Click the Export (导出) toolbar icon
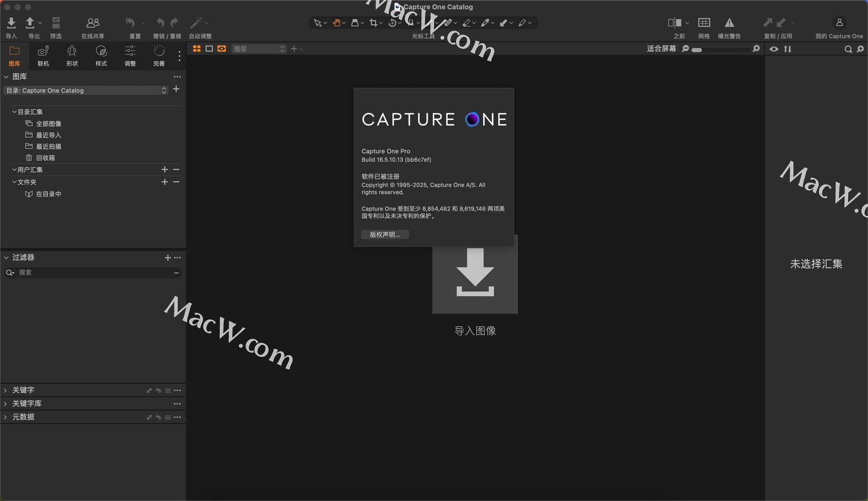This screenshot has height=501, width=868. (30, 23)
